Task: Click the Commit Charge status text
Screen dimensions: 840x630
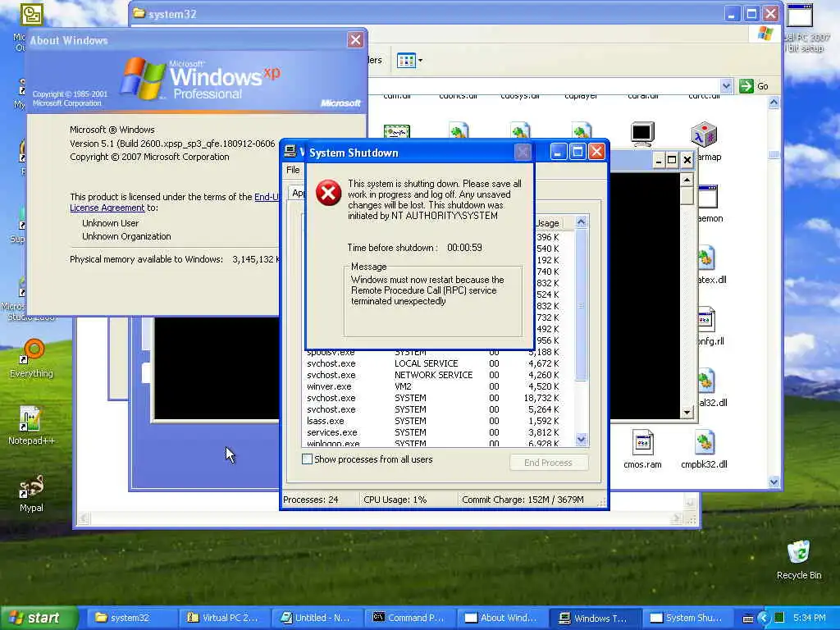Action: pos(523,500)
